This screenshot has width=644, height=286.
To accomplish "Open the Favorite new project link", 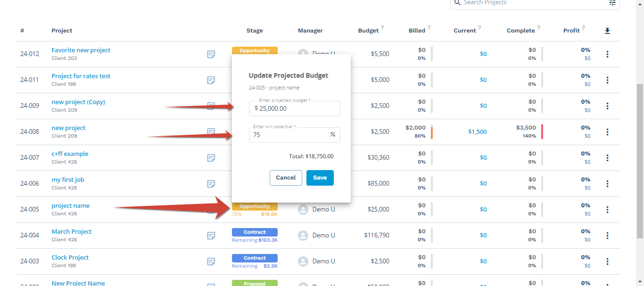I will (x=81, y=50).
